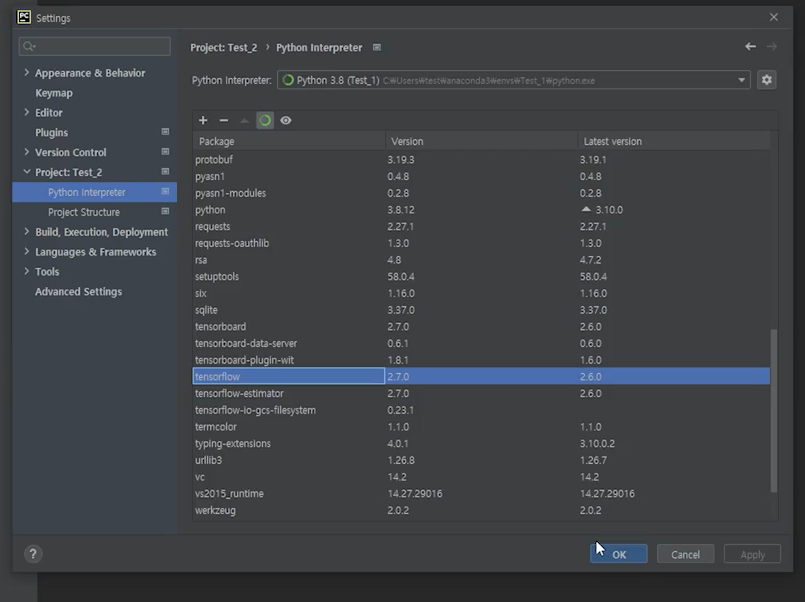Image resolution: width=805 pixels, height=602 pixels.
Task: Select the tensorboard-data-server row
Action: coord(481,343)
